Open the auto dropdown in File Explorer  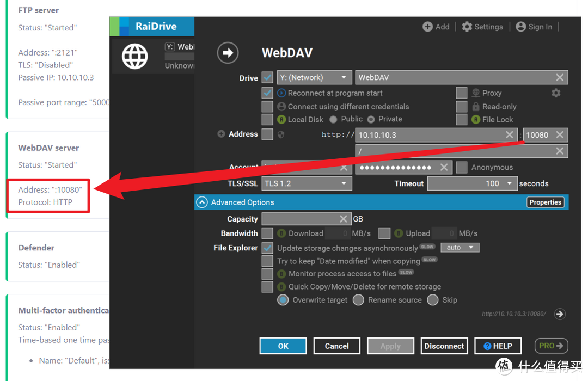tap(460, 248)
